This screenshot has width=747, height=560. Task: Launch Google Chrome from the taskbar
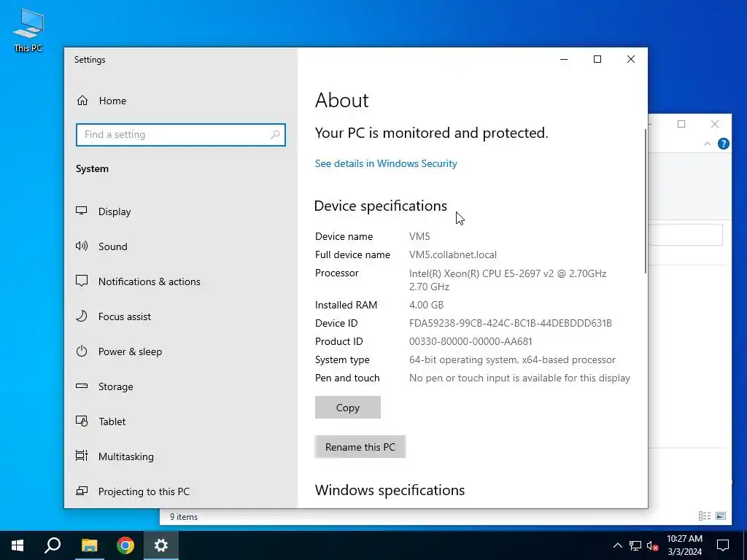click(x=125, y=545)
